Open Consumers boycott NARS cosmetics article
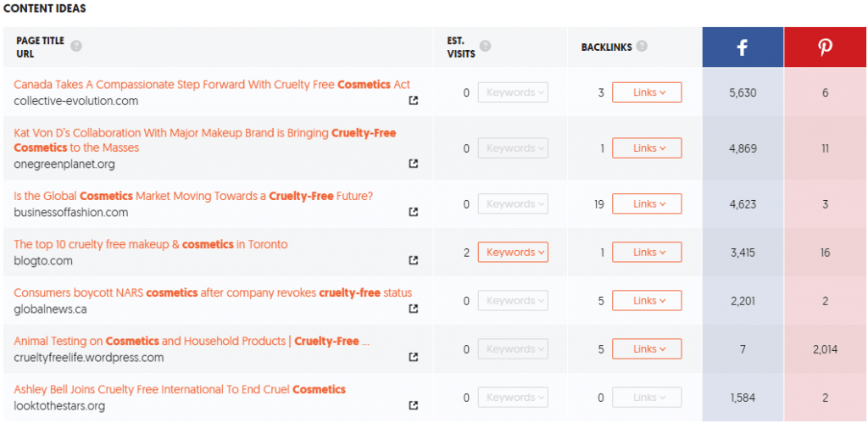 point(213,293)
